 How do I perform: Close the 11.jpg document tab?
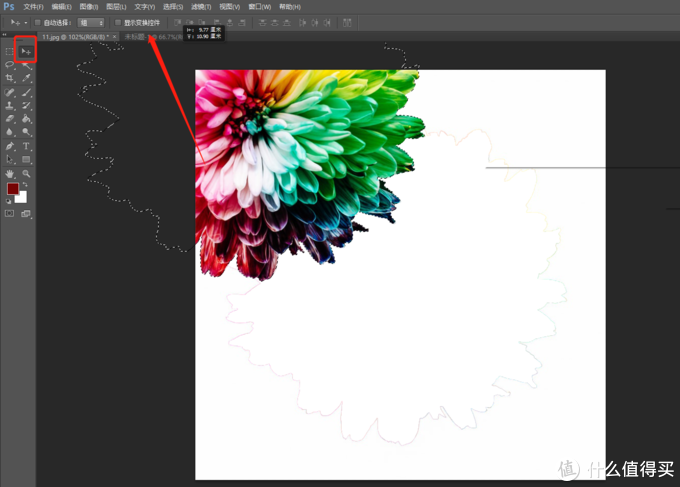pos(114,37)
